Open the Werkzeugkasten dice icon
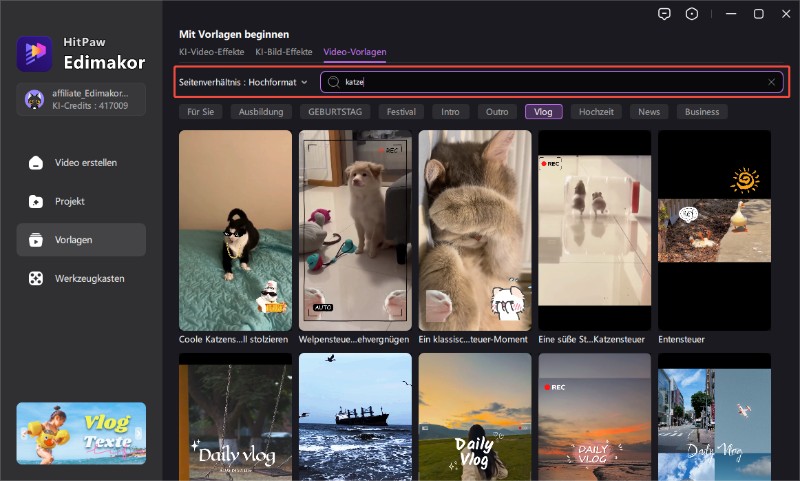800x481 pixels. pos(36,278)
